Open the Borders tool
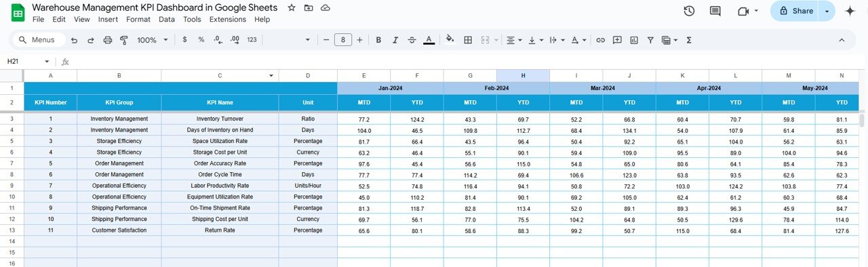 (x=468, y=40)
